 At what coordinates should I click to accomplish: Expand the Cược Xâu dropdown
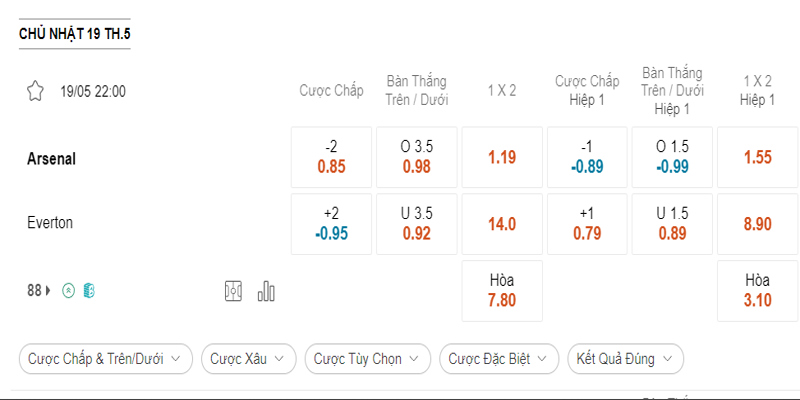tap(248, 358)
